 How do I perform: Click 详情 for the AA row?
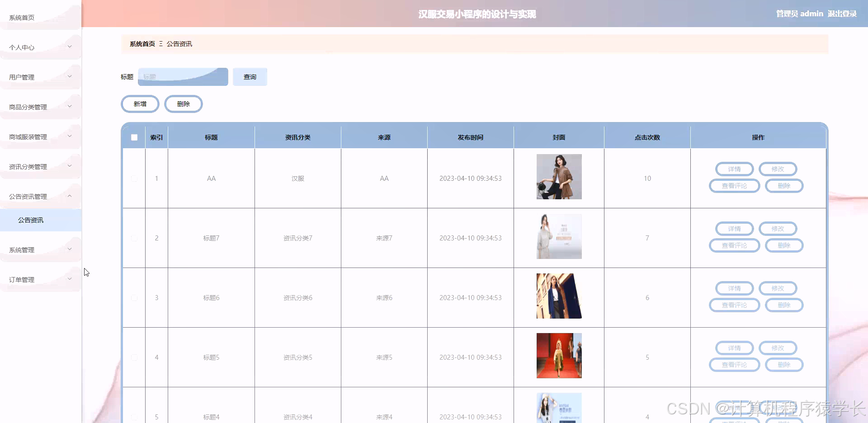[x=735, y=169]
